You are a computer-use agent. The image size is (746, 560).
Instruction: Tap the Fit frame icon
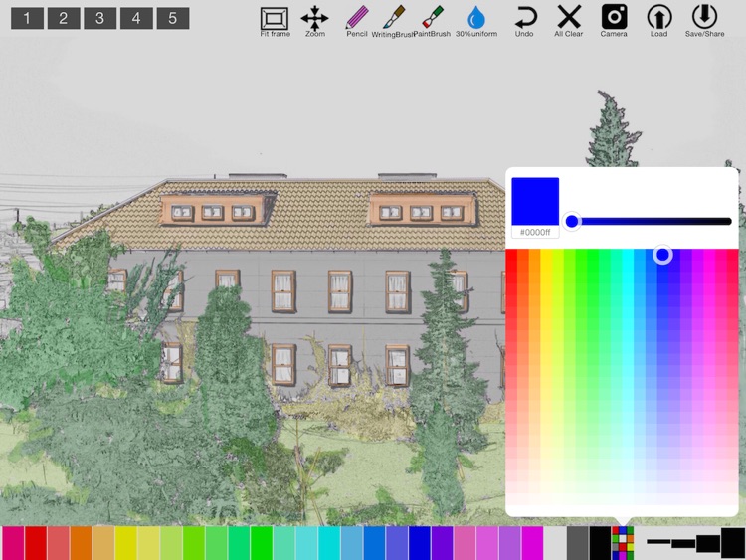(275, 19)
